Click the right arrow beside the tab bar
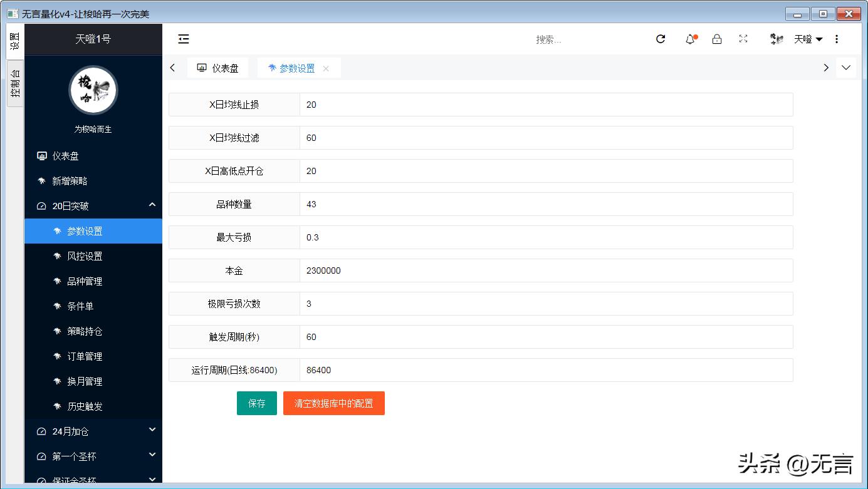The image size is (868, 489). pyautogui.click(x=826, y=68)
